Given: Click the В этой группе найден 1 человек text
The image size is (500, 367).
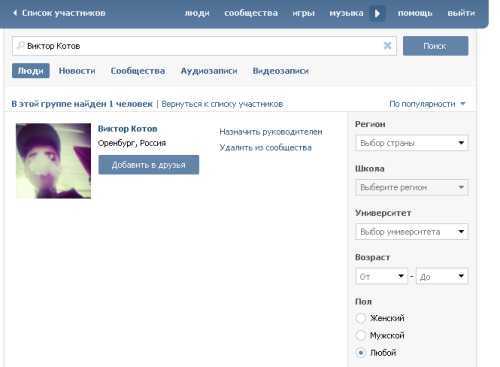Looking at the screenshot, I should (x=82, y=104).
